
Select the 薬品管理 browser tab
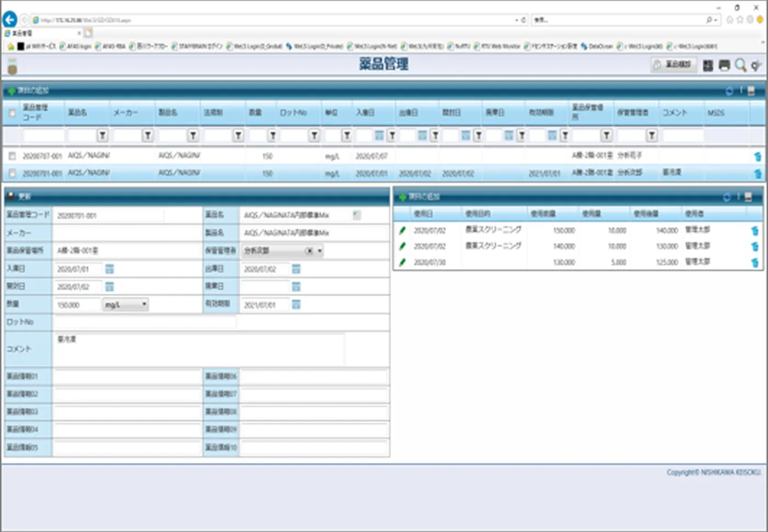[43, 33]
